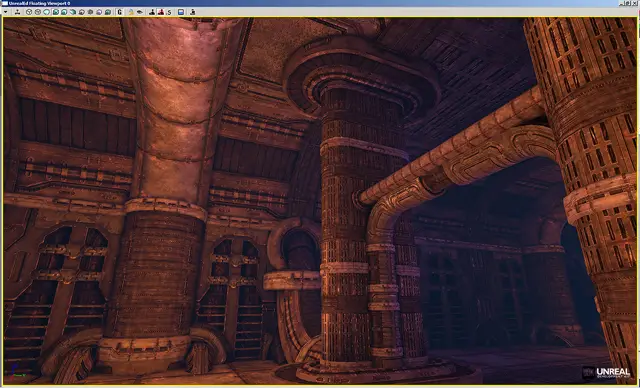The image size is (640, 388).
Task: Toggle realtime joystick icon in toolbar
Action: [17, 12]
